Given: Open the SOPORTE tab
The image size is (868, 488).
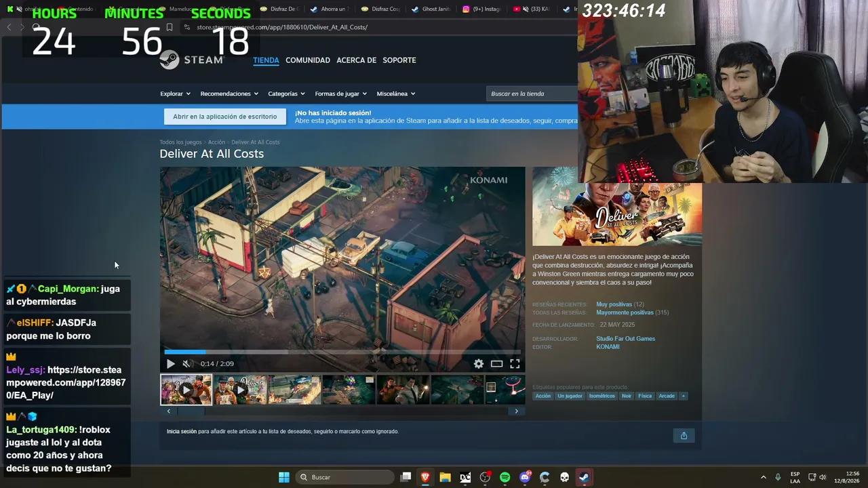Looking at the screenshot, I should coord(399,60).
